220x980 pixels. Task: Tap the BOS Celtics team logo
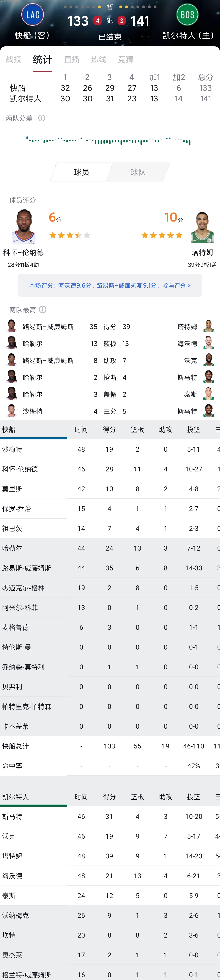coord(187,15)
